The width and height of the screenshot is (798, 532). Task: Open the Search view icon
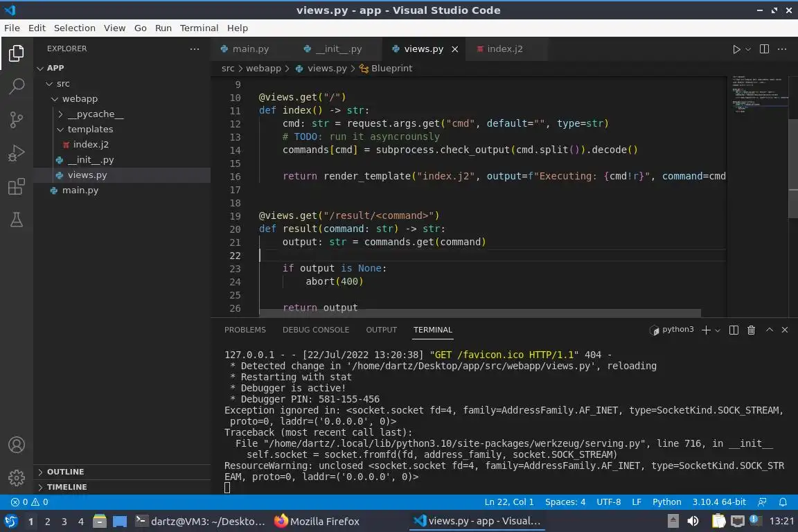pos(17,86)
